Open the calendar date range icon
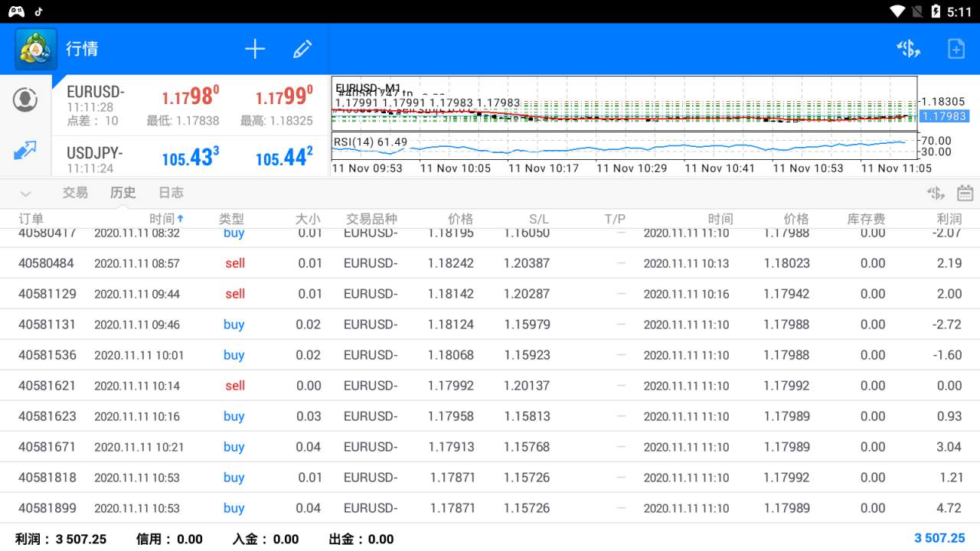This screenshot has width=980, height=551. (965, 193)
